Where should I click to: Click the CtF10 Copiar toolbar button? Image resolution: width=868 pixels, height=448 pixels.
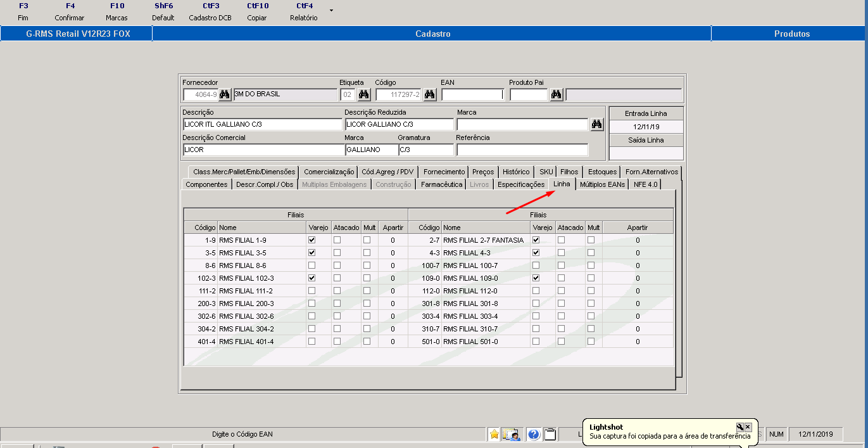pyautogui.click(x=257, y=11)
